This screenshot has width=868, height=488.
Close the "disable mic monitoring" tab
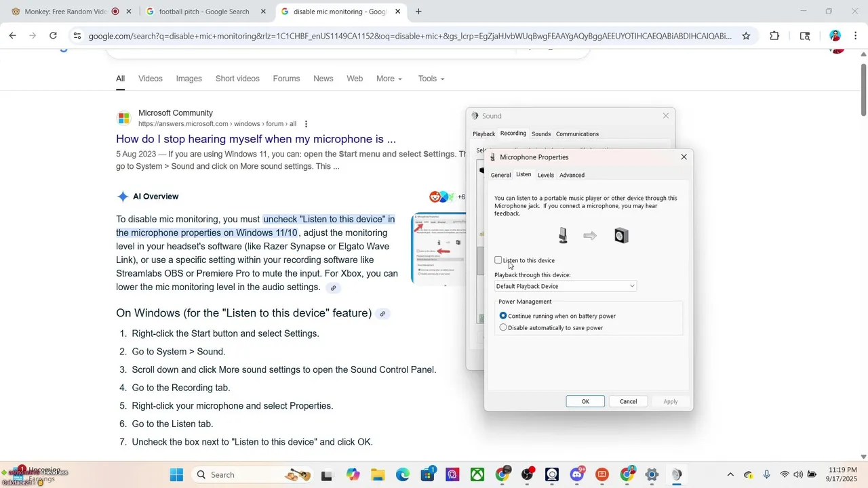pyautogui.click(x=398, y=12)
